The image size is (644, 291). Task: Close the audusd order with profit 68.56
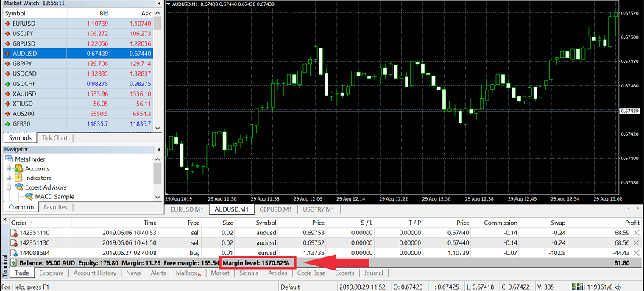(636, 242)
